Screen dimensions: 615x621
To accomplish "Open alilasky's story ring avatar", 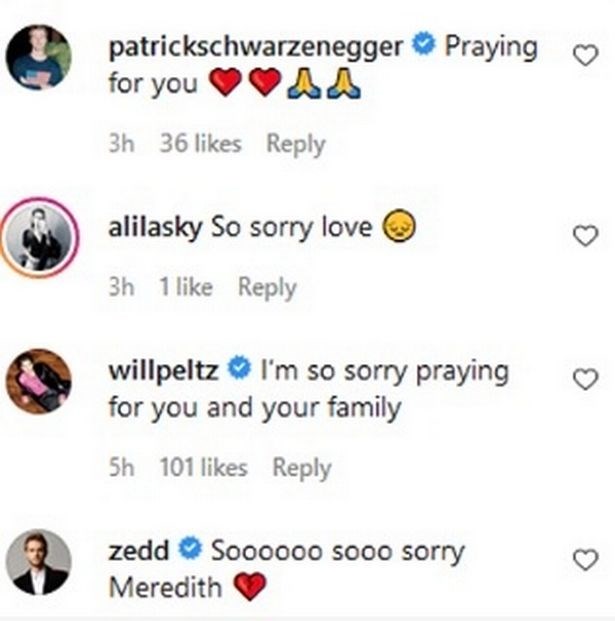I will point(39,237).
